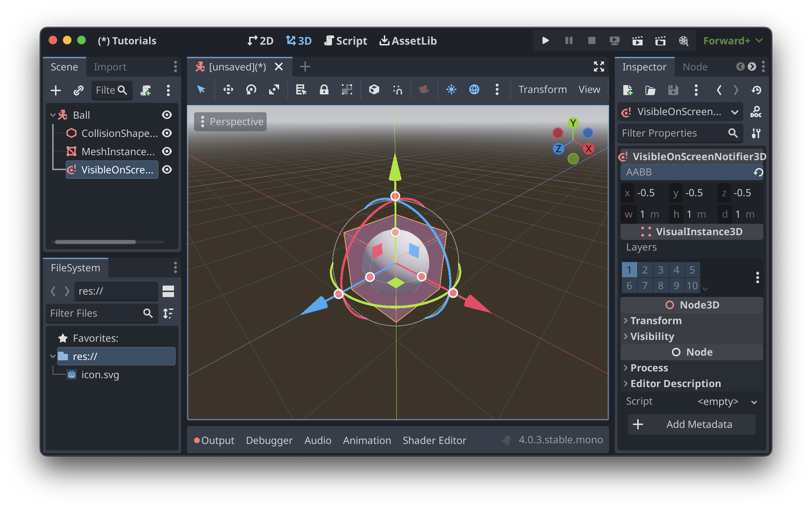
Task: Collapse the Ball node tree
Action: (x=53, y=115)
